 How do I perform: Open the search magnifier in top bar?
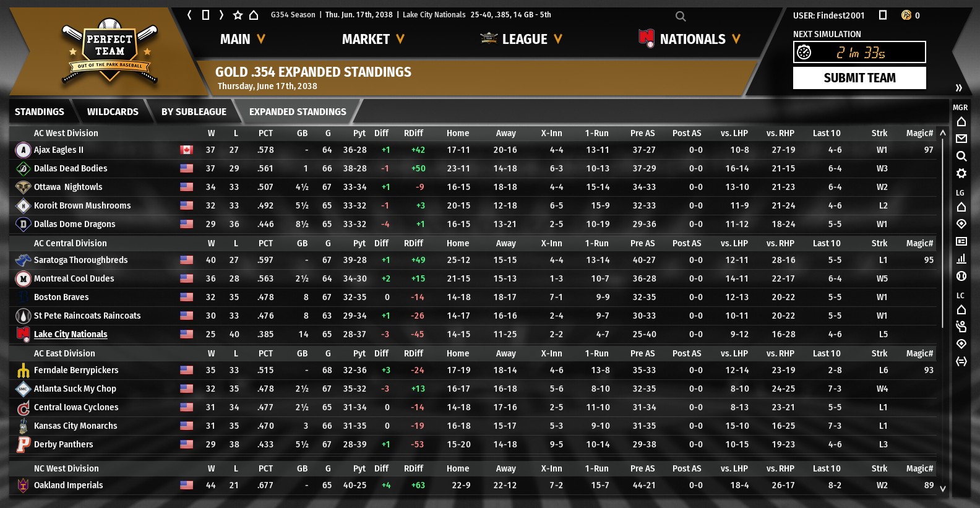681,17
